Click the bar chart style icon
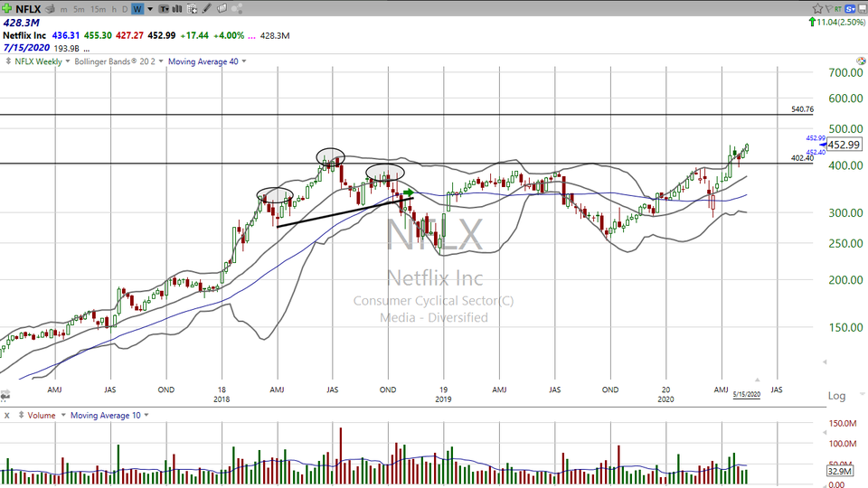 (176, 9)
